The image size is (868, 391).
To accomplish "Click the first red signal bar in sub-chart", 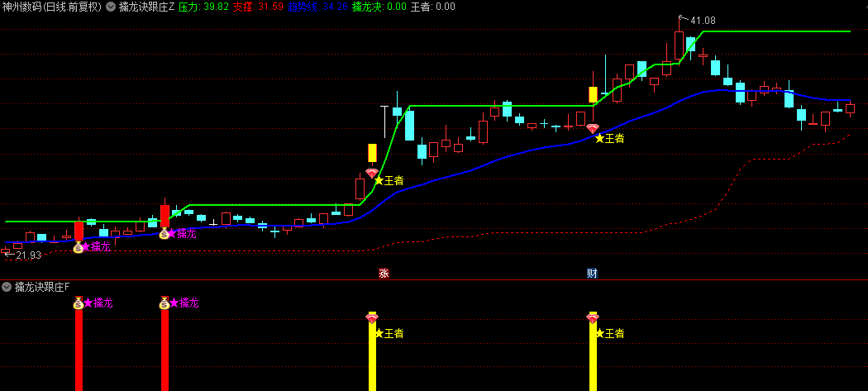I will click(79, 350).
